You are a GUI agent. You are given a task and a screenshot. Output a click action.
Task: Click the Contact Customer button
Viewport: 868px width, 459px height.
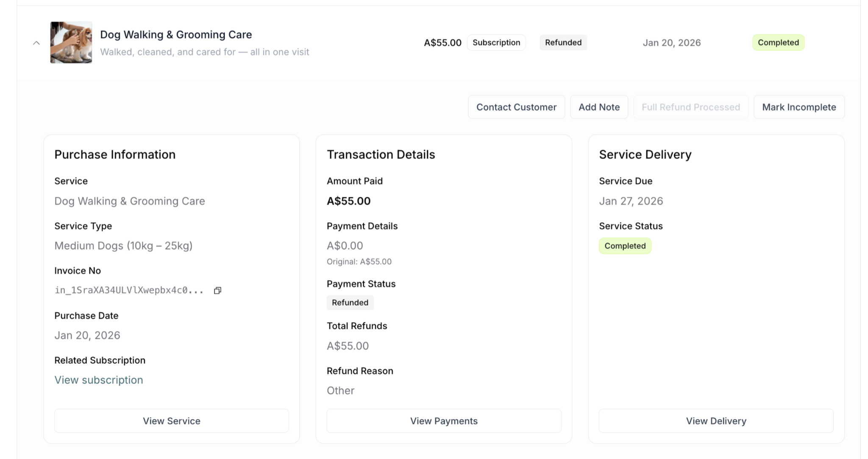pyautogui.click(x=516, y=107)
